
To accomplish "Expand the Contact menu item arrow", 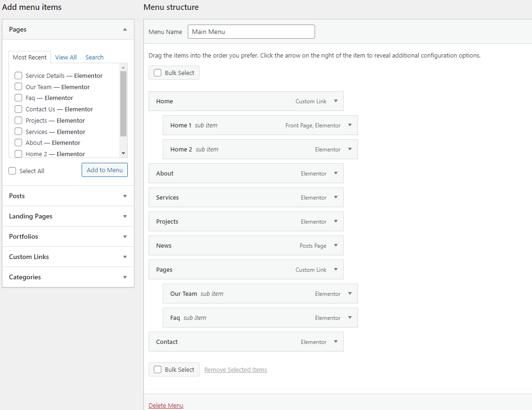I will pyautogui.click(x=336, y=342).
